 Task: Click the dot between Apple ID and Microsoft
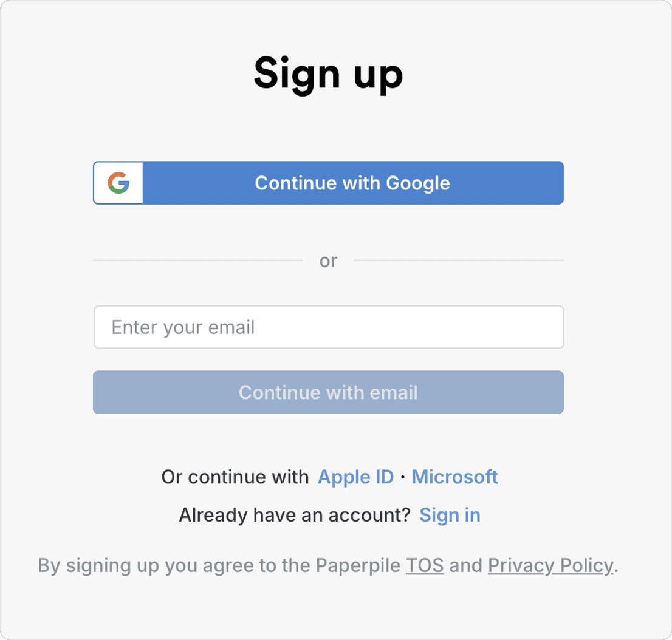403,478
